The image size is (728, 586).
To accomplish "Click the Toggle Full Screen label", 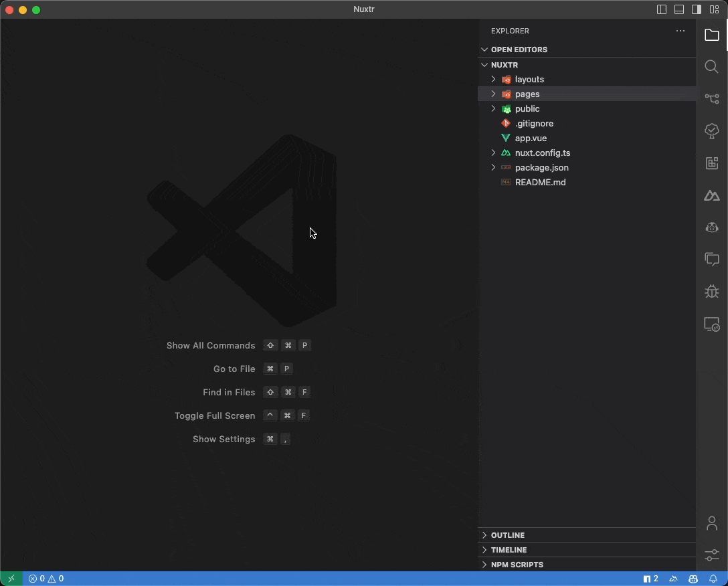I will click(215, 415).
